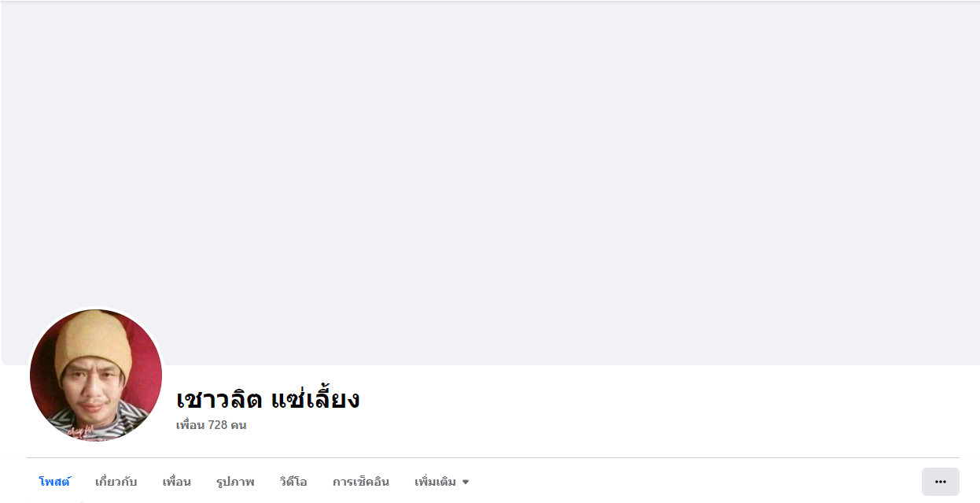Screen dimensions: 980x503
Task: Open the การเช็คอิน tab
Action: pyautogui.click(x=360, y=482)
